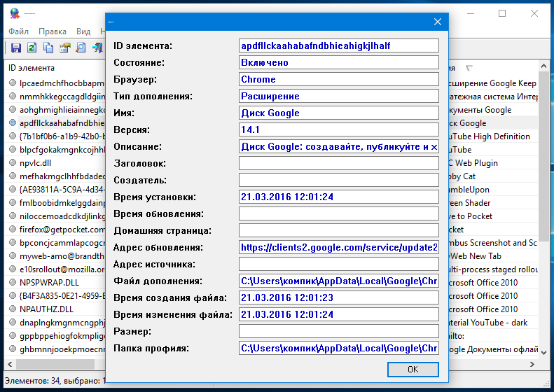Click the Время изменения файла field
Screen dimensions: 554x392
click(339, 314)
